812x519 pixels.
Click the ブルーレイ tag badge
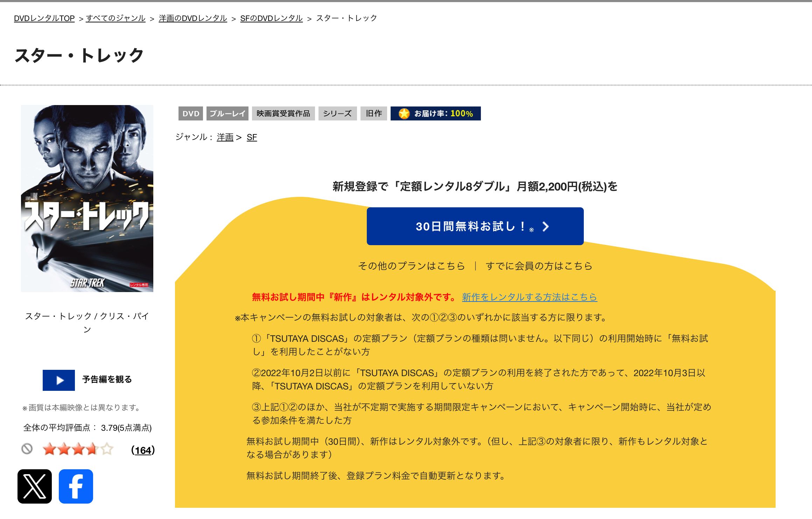pos(227,113)
